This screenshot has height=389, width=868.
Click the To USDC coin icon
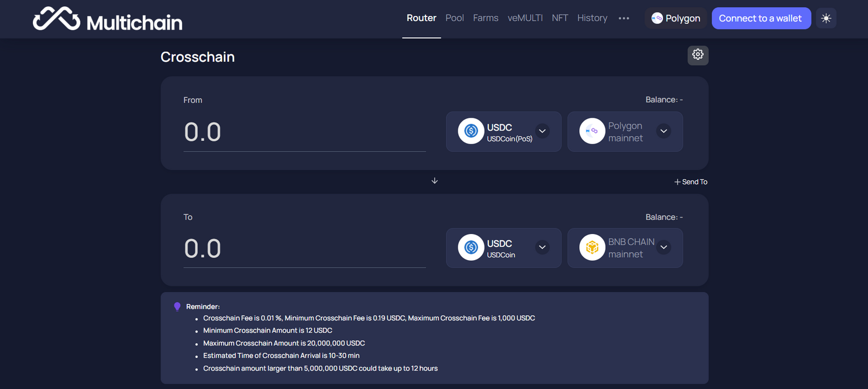coord(471,248)
